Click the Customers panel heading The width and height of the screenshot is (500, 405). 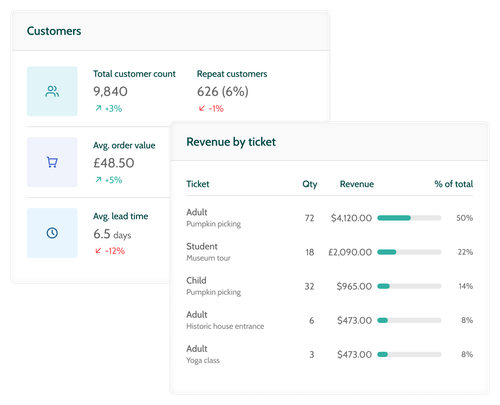click(54, 31)
